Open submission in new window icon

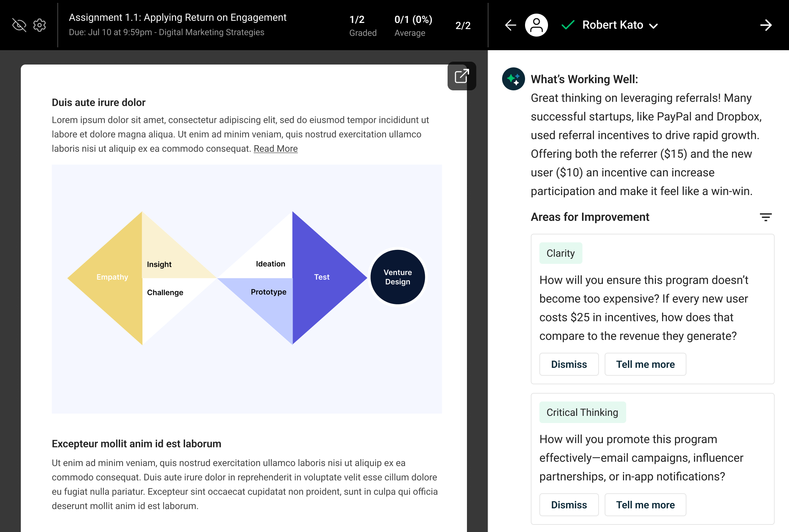point(462,76)
